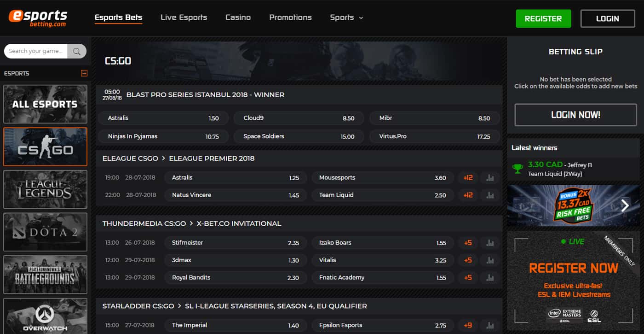Open stats icon for Royal Bandits match
This screenshot has height=334, width=644.
tap(490, 278)
